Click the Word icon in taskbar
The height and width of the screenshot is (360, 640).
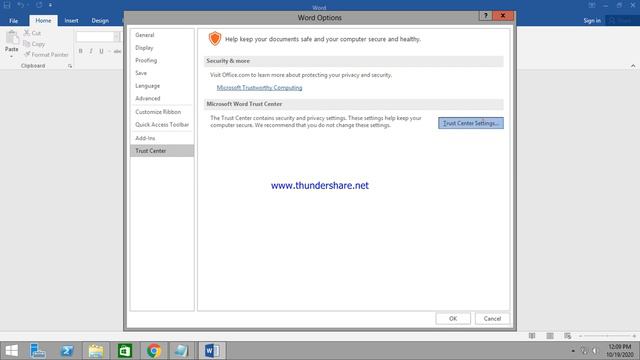(212, 351)
